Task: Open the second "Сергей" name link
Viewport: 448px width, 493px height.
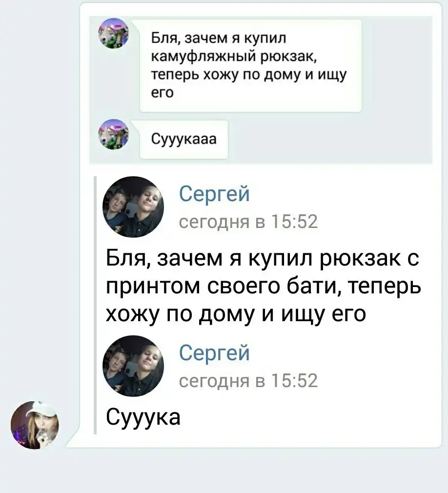Action: 214,353
